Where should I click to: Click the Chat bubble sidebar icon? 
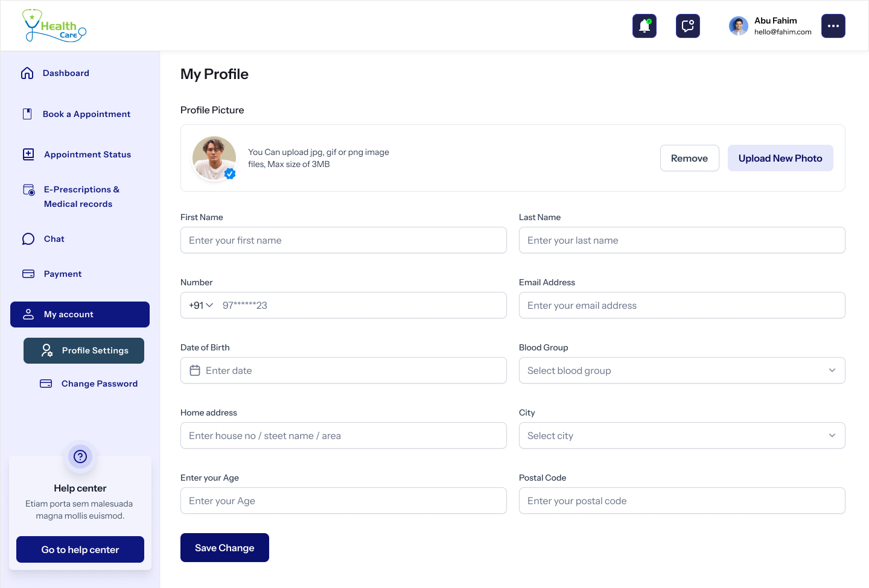[28, 239]
